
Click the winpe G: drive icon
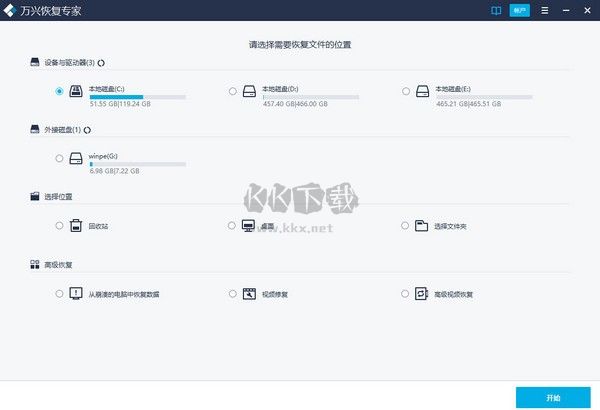[76, 158]
